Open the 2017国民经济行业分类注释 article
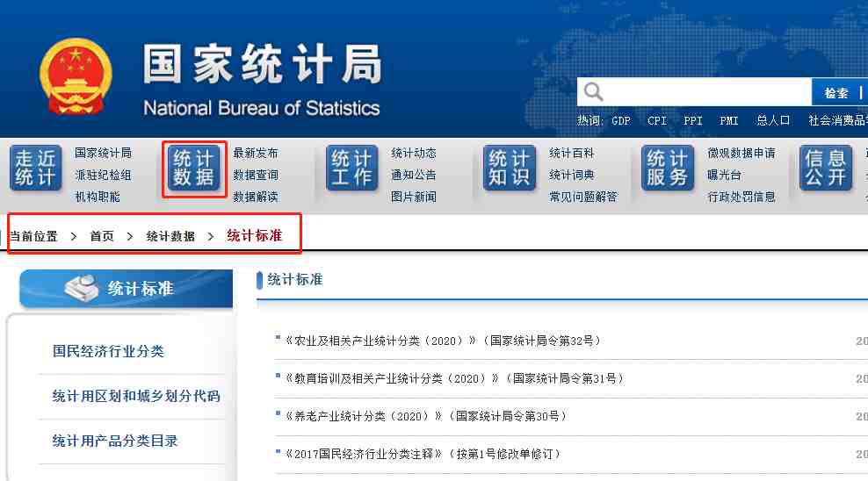 [423, 454]
